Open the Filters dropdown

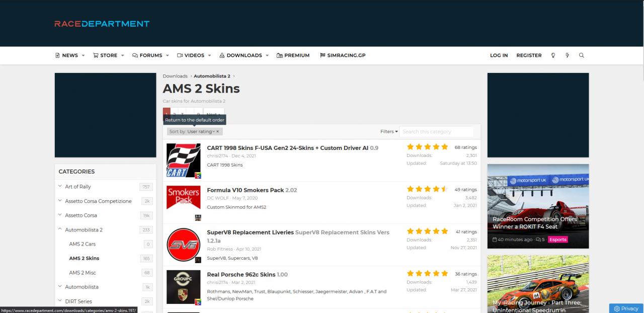[x=389, y=131]
